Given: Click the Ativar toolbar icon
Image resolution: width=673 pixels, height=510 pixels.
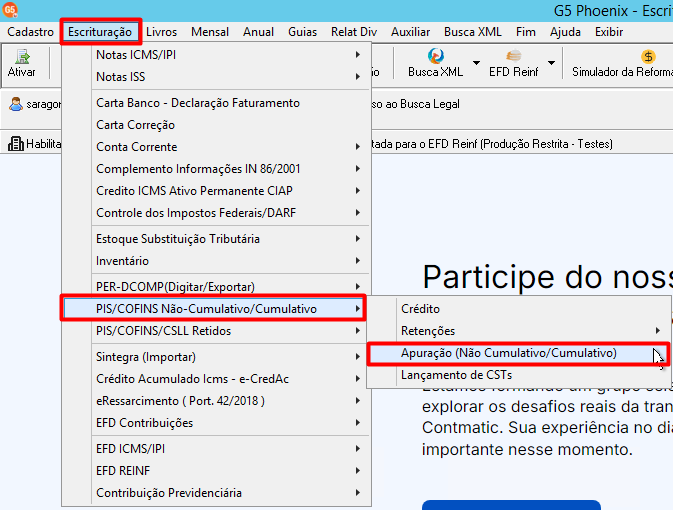Looking at the screenshot, I should pyautogui.click(x=21, y=57).
